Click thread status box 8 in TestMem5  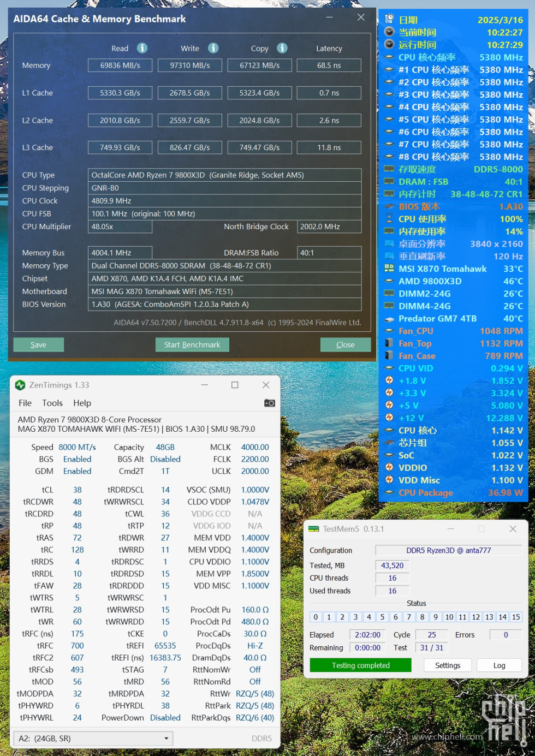coord(422,617)
